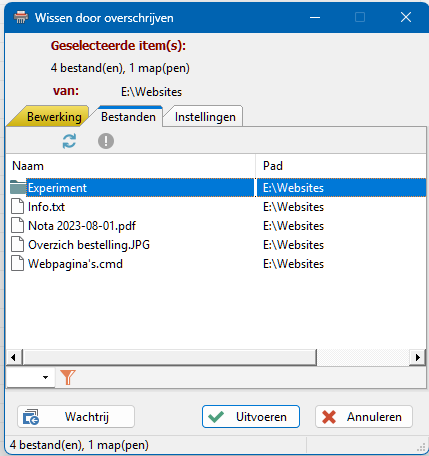Click the Info.txt file icon
This screenshot has height=456, width=429.
[x=18, y=207]
